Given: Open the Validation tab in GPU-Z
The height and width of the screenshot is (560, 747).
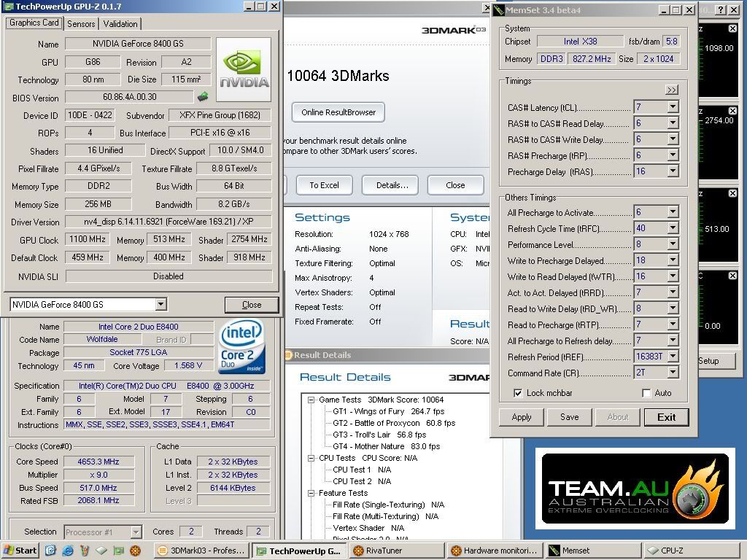Looking at the screenshot, I should [x=120, y=24].
